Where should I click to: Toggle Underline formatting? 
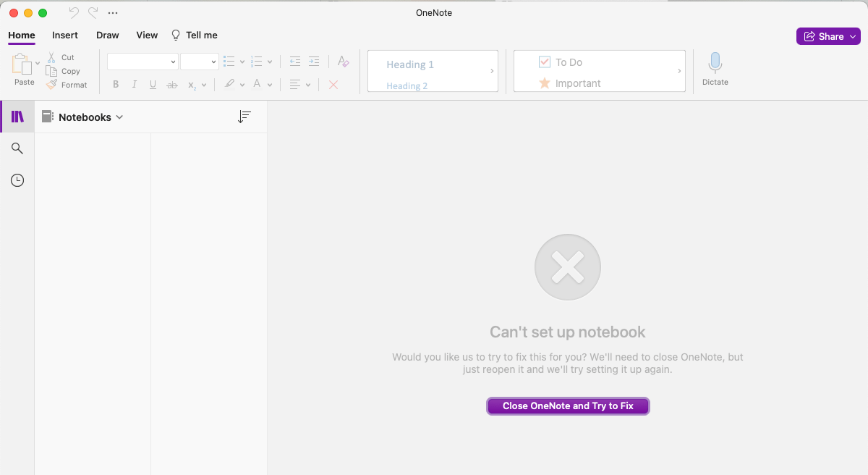pos(153,85)
